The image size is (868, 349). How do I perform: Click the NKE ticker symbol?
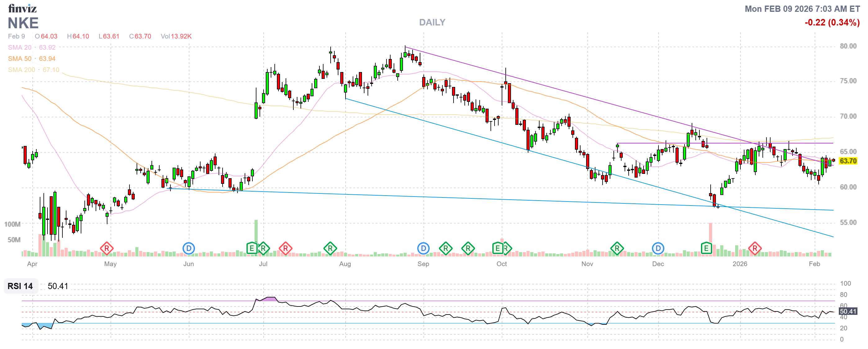tap(23, 23)
